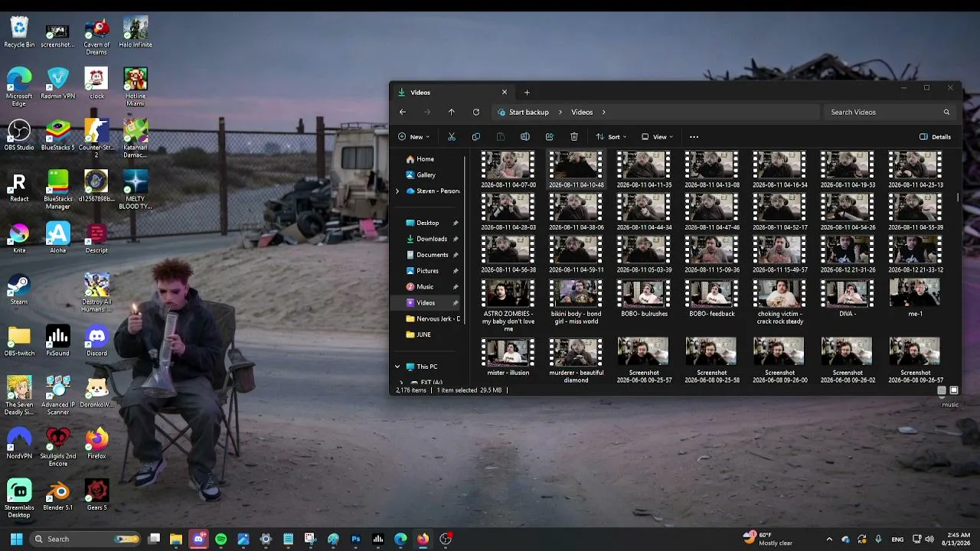Open Hotline Miami desktop icon
This screenshot has height=551, width=980.
click(x=136, y=86)
